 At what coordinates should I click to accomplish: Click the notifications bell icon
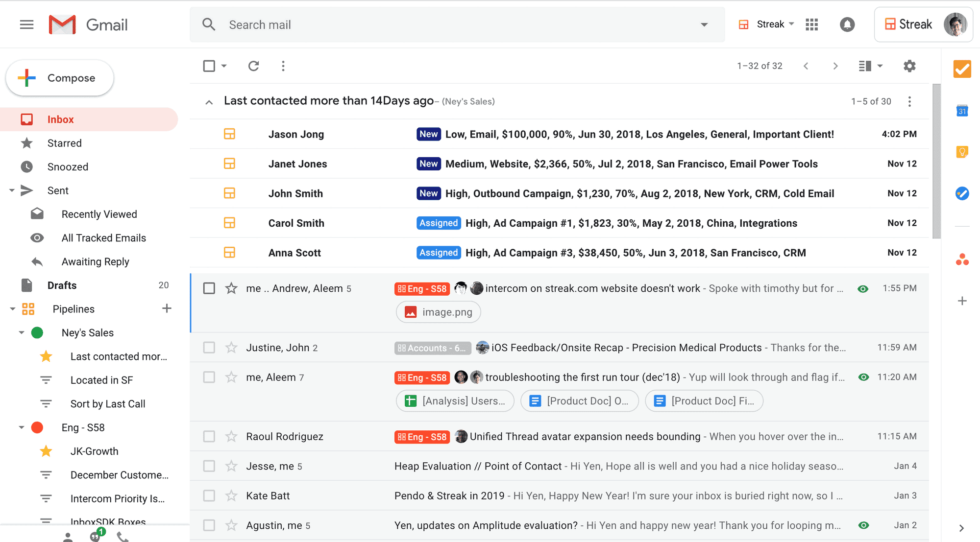click(847, 24)
